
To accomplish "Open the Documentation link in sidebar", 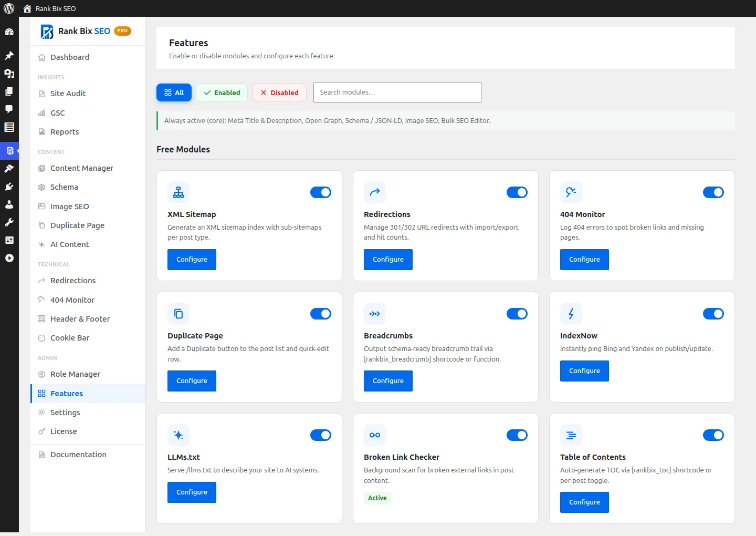I will pyautogui.click(x=88, y=455).
